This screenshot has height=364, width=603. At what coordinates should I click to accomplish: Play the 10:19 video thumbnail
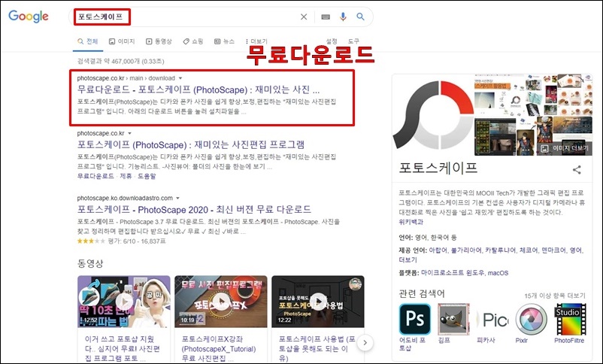(x=221, y=302)
